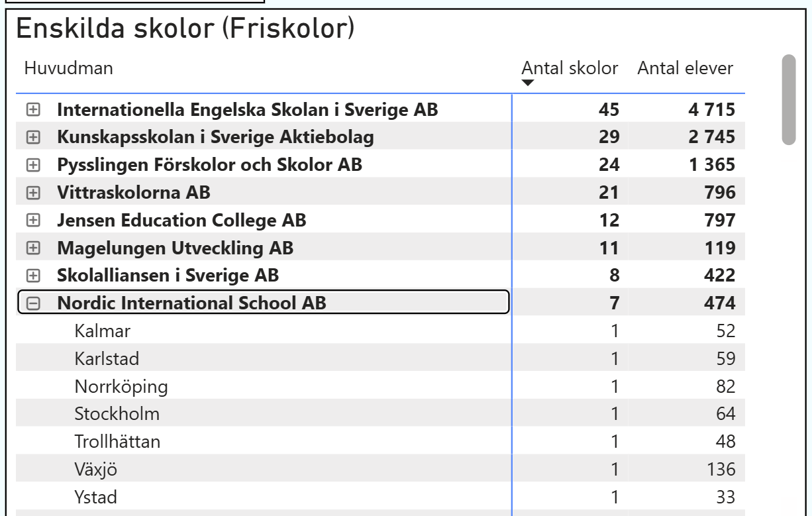The image size is (812, 516).
Task: Select the Växjö row
Action: click(97, 469)
